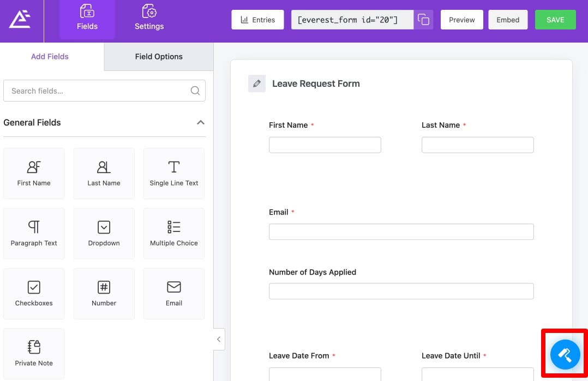Save the form with SAVE button

(x=555, y=20)
